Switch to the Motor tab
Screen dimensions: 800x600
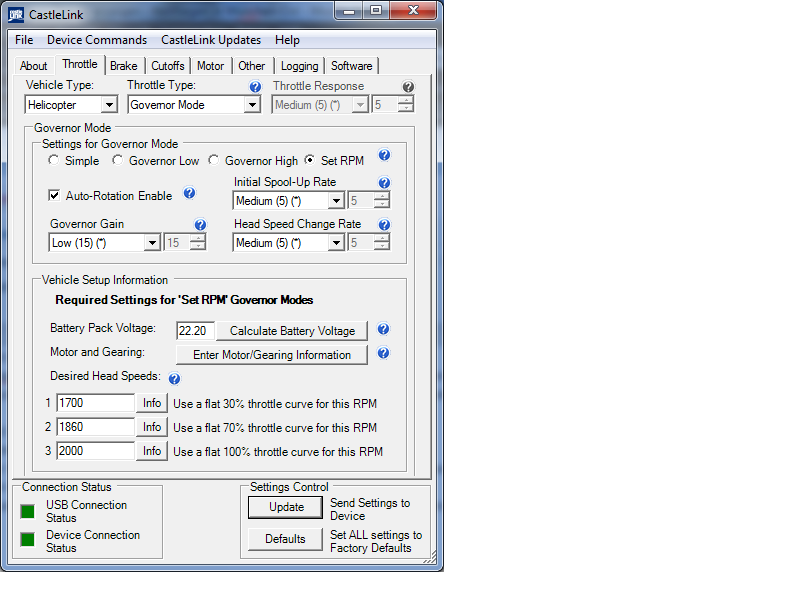click(x=210, y=66)
